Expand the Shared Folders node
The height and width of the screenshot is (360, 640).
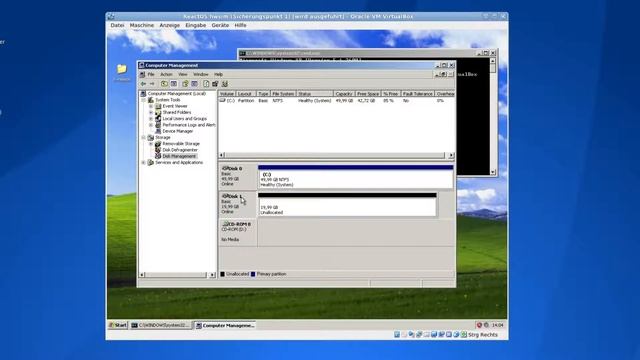(x=151, y=112)
